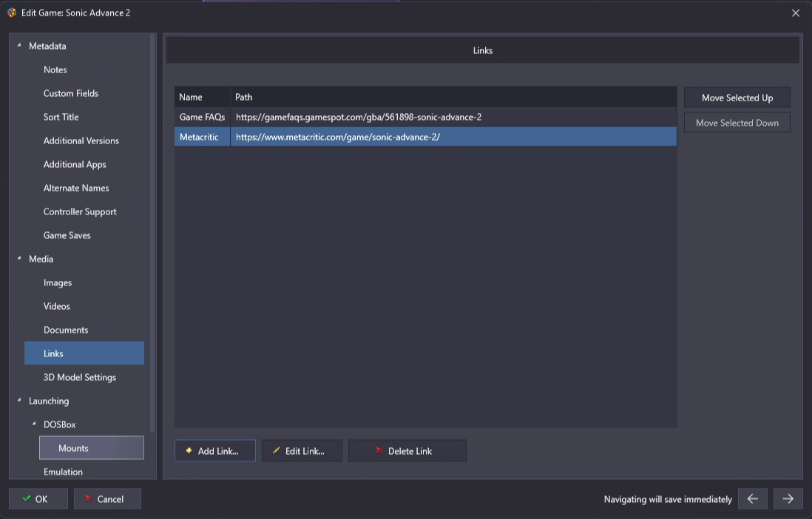This screenshot has width=812, height=519.
Task: Click the LaunchBox app icon in title bar
Action: (12, 13)
